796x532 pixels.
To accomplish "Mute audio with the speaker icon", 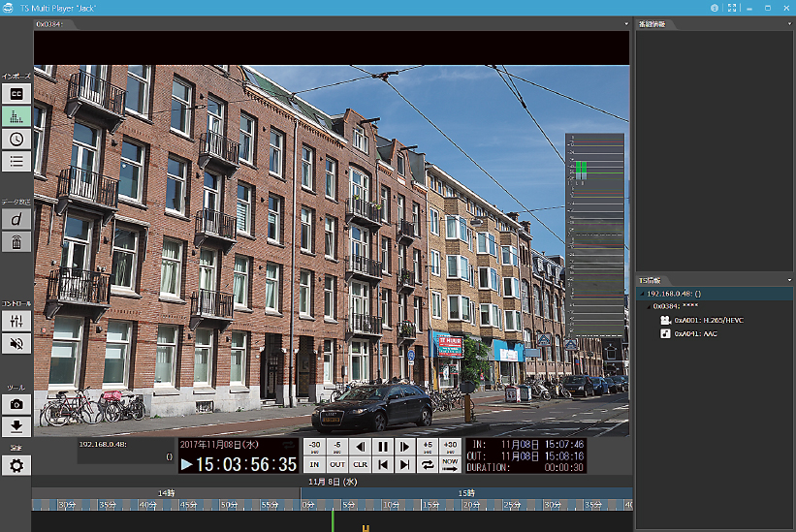I will pos(16,343).
